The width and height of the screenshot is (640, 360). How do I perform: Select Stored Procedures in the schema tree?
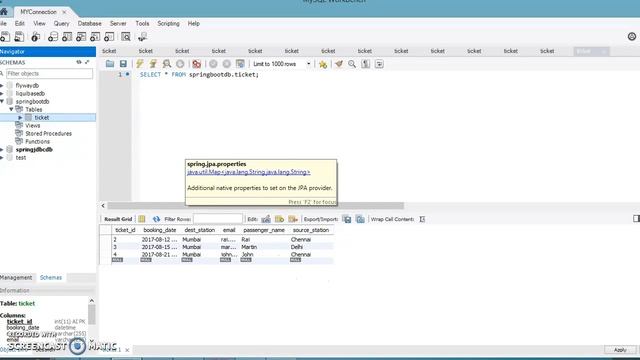pyautogui.click(x=48, y=133)
